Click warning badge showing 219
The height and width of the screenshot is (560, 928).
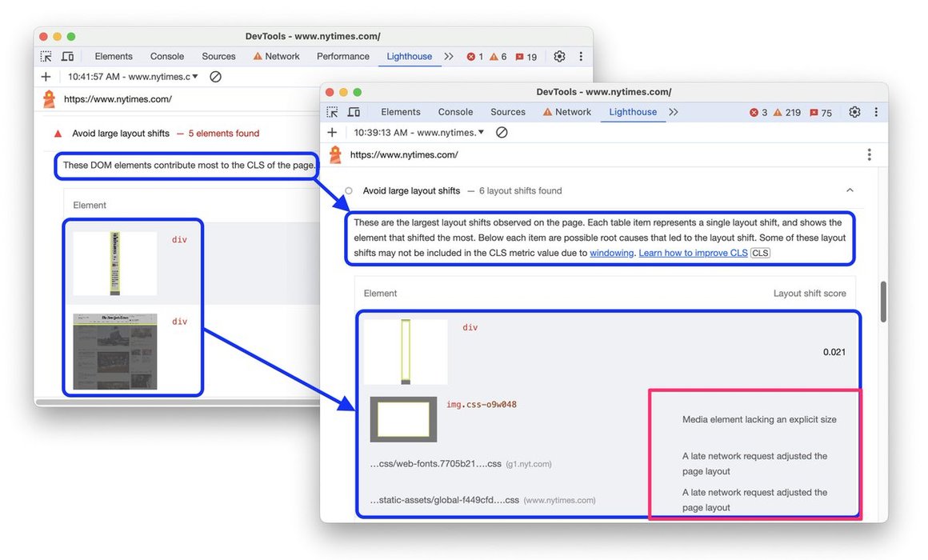coord(787,113)
